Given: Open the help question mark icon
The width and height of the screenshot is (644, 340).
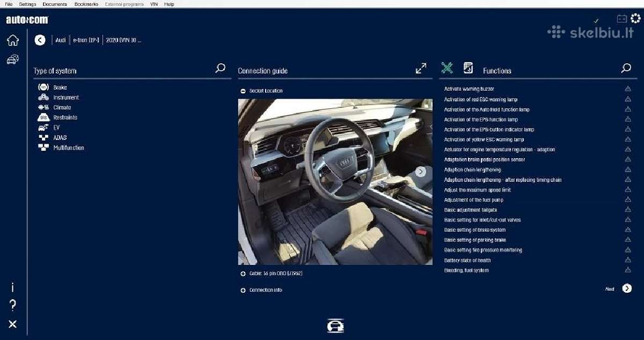Looking at the screenshot, I should coord(12,306).
